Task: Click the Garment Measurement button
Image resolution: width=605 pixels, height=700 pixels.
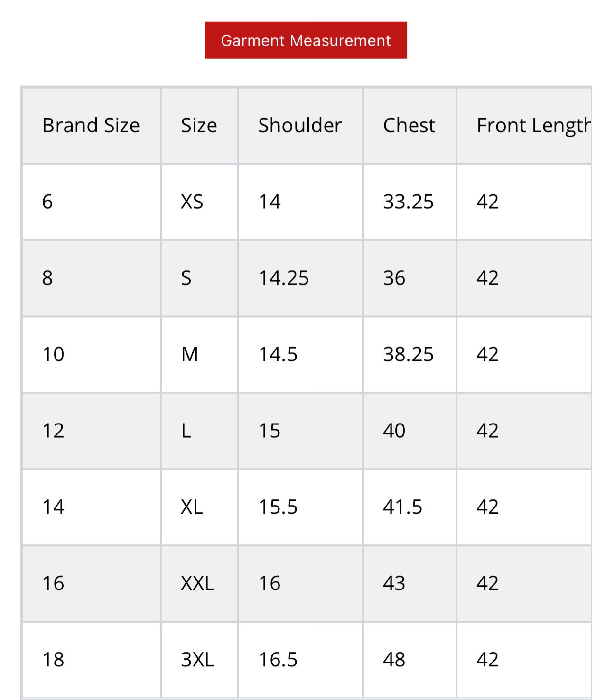Action: point(306,40)
